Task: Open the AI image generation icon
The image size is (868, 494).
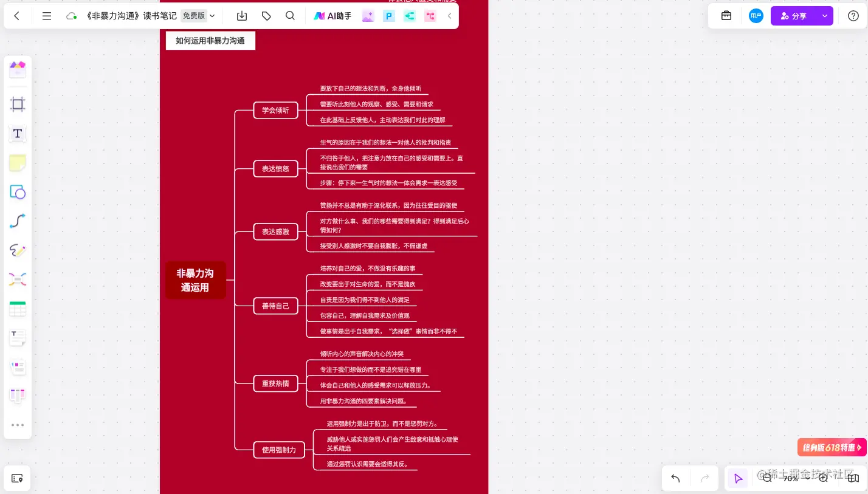Action: pyautogui.click(x=368, y=16)
